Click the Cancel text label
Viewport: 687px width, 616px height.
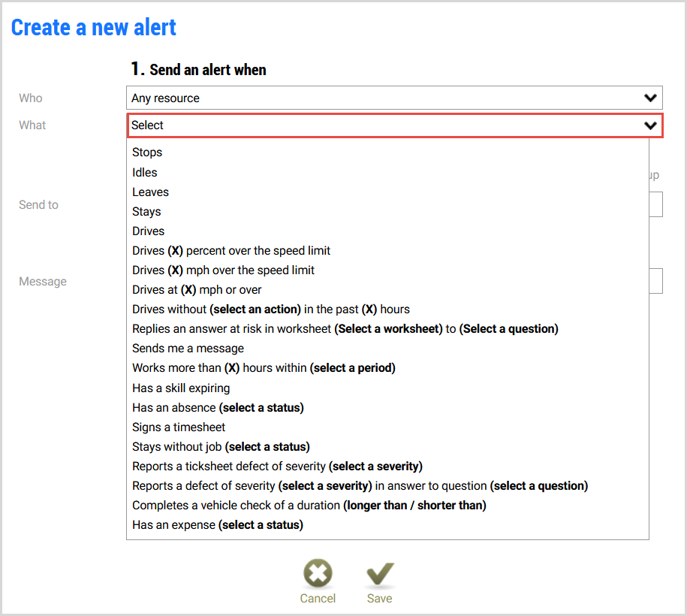(x=318, y=599)
